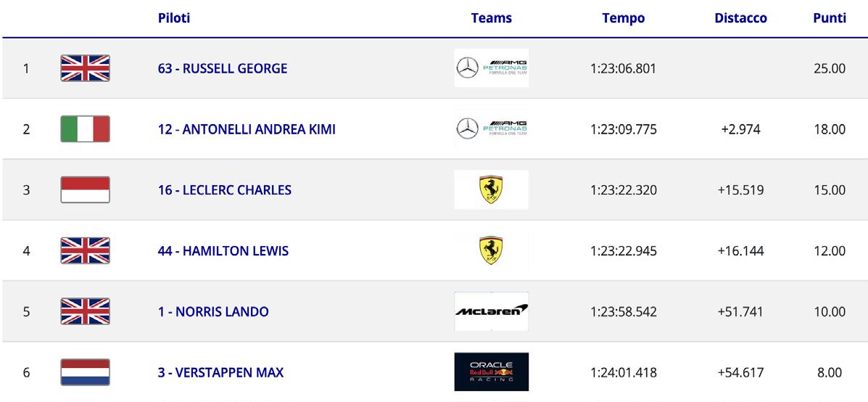The width and height of the screenshot is (868, 402).
Task: Open driver link 63 - Russell George
Action: 223,69
